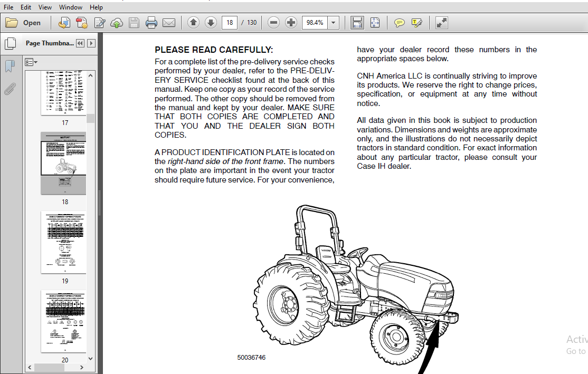Click thumbnail panel scroll left arrow
This screenshot has width=588, height=374.
tap(30, 368)
